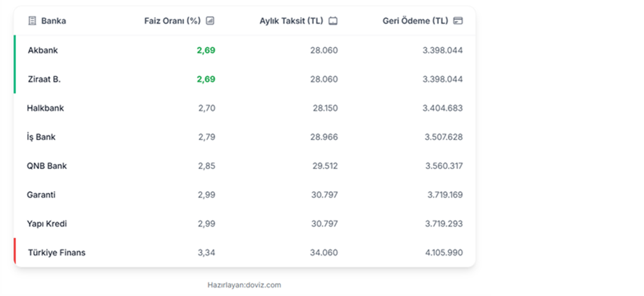The height and width of the screenshot is (296, 644).
Task: Click the chart icon next to Faiz Oranı
Action: [x=210, y=21]
